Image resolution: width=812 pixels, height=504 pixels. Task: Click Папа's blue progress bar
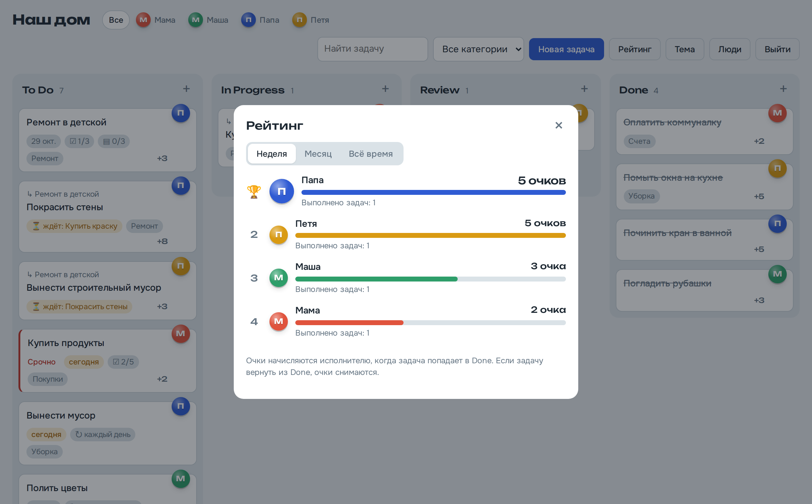click(433, 192)
